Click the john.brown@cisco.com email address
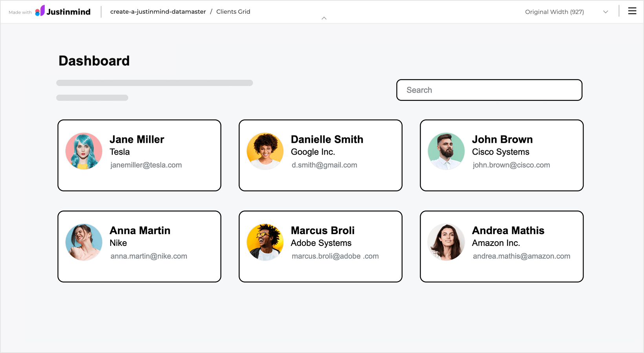This screenshot has width=644, height=353. click(511, 165)
